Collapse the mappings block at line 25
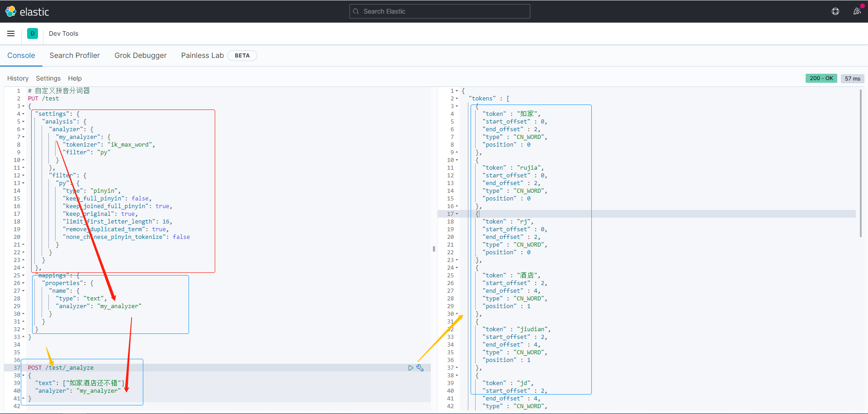 click(x=24, y=276)
